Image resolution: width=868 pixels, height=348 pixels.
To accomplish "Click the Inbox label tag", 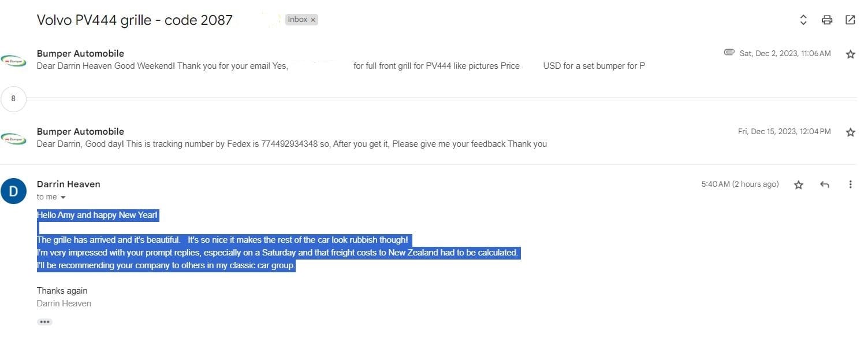I will [297, 20].
